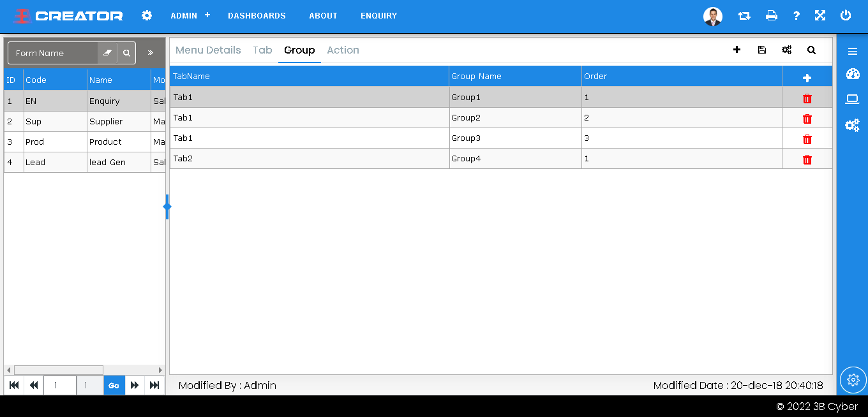
Task: Add a new row with the plus in the table header
Action: [807, 78]
